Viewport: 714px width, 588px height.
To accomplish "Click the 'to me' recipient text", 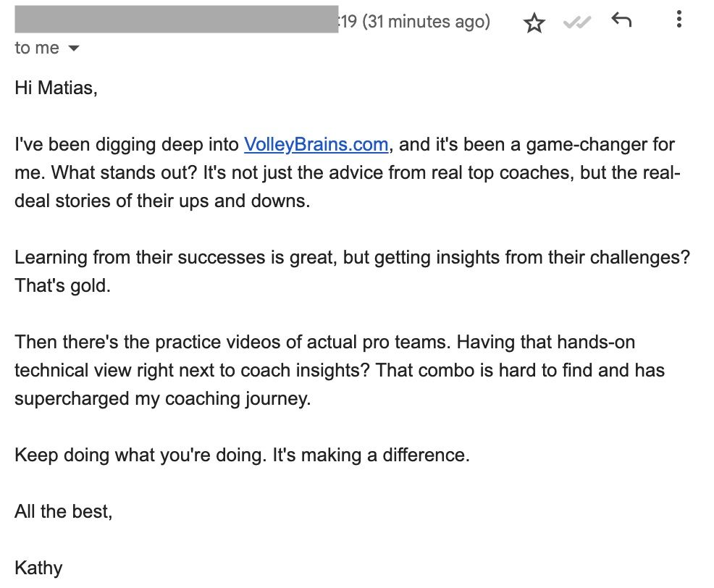I will click(x=37, y=48).
